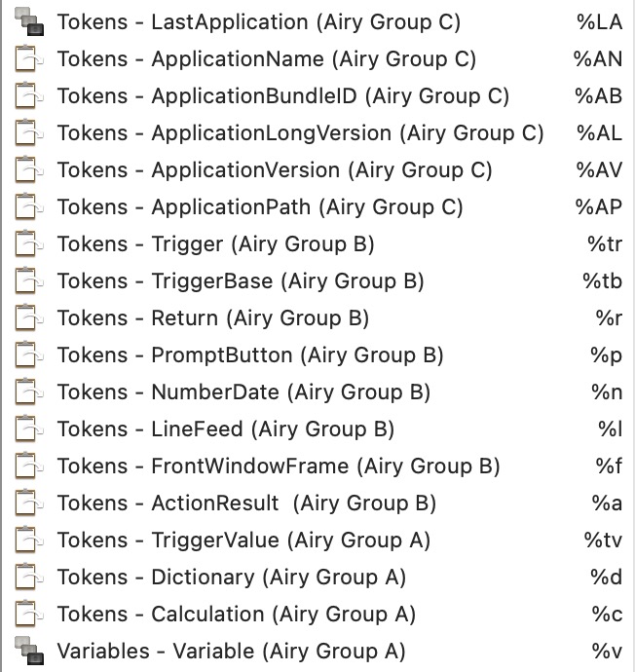The image size is (635, 672).
Task: Select Tokens - NumberDate entry
Action: pos(243,392)
